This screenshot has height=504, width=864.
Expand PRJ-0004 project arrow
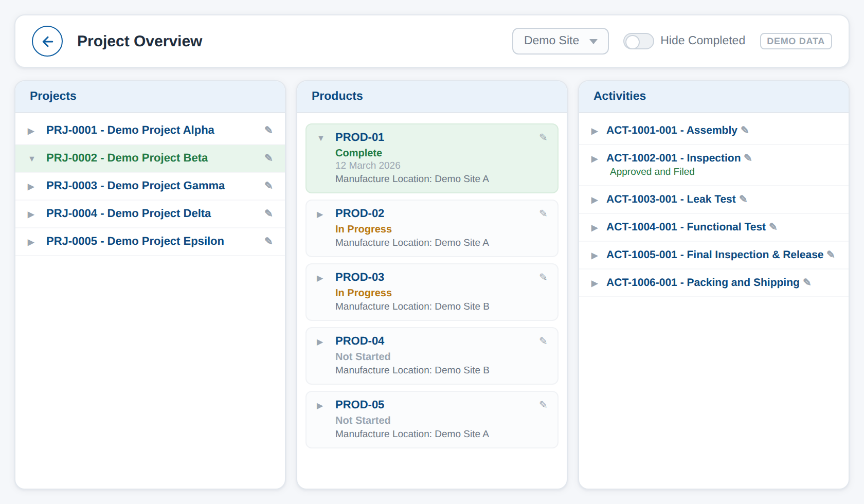31,214
